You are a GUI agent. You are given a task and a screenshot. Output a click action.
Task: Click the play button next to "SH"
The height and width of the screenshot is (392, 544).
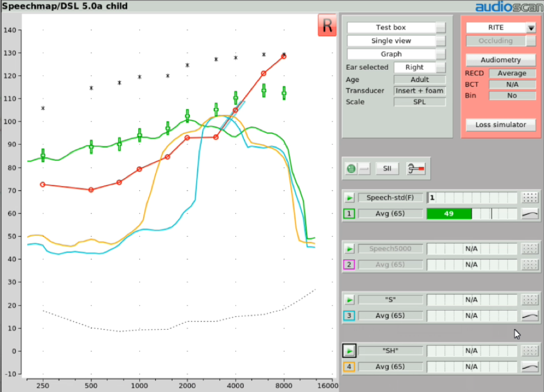(x=349, y=351)
